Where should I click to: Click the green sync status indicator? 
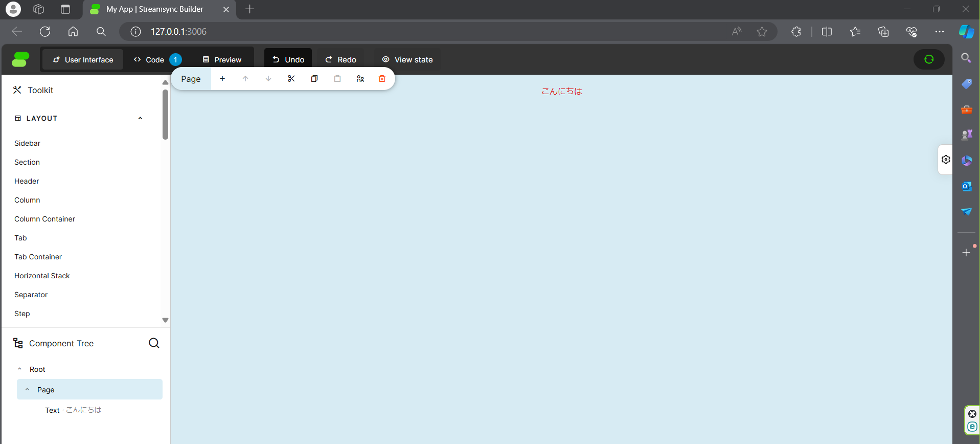[929, 59]
